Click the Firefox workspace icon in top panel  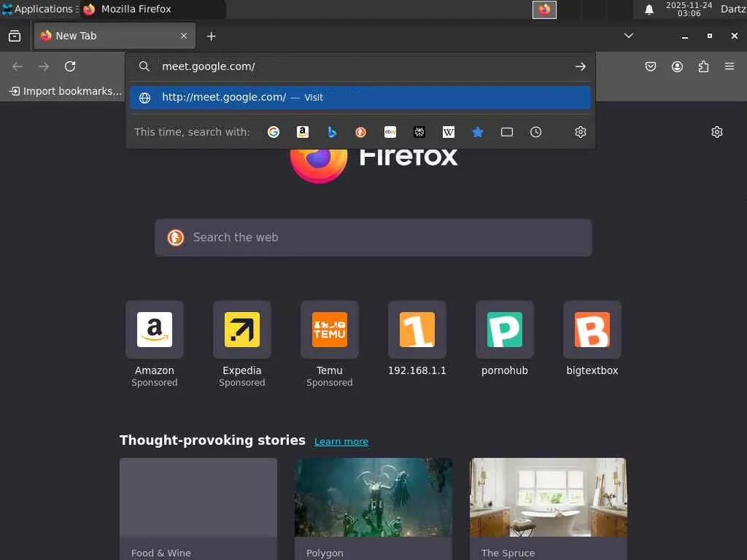[544, 9]
